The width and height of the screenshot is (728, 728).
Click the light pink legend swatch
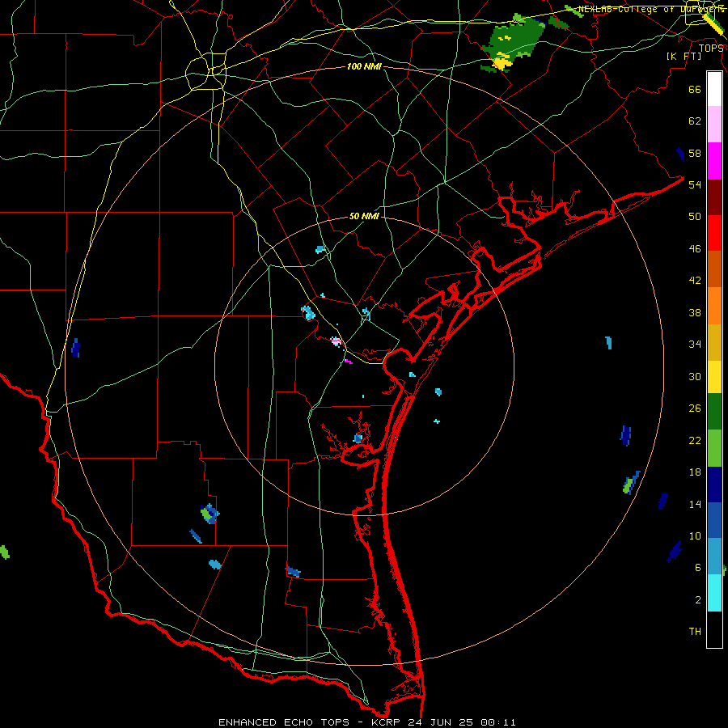pos(714,124)
